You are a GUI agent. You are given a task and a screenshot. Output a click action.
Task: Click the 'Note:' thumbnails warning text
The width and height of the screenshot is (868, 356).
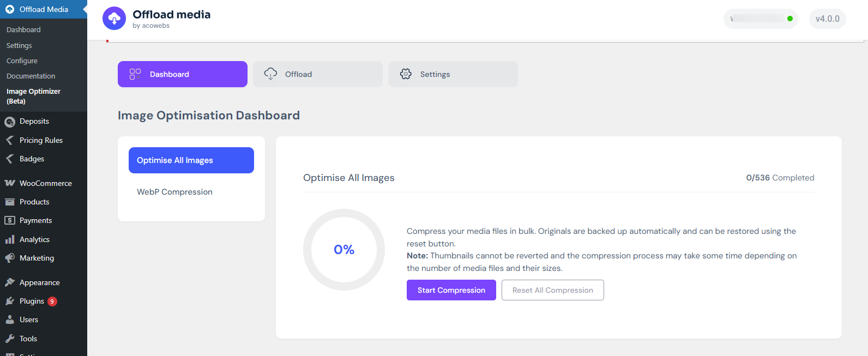602,262
